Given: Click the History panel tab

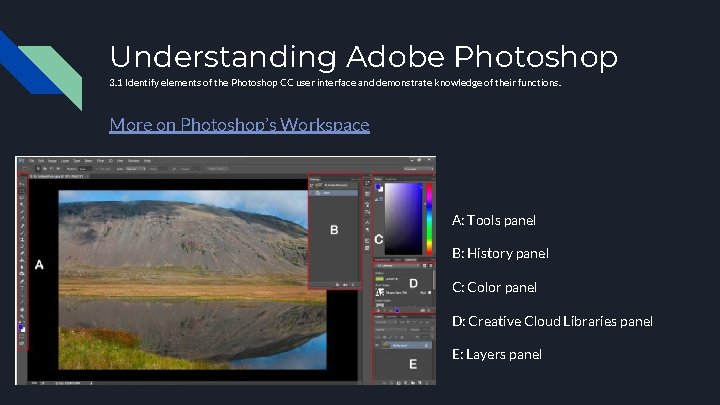Looking at the screenshot, I should click(x=315, y=179).
